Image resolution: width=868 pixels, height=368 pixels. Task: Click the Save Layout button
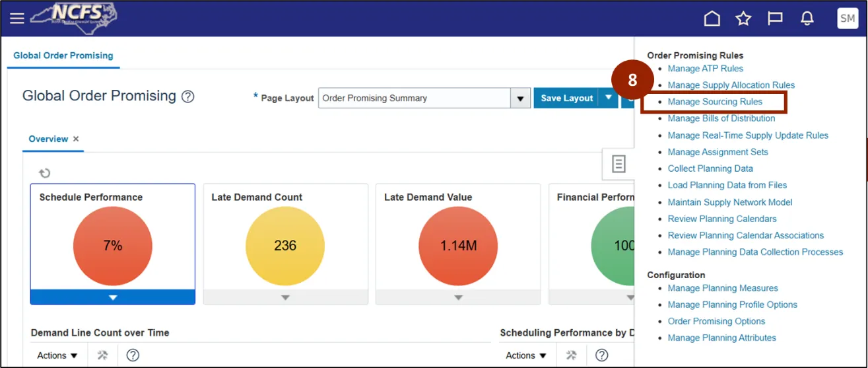566,98
